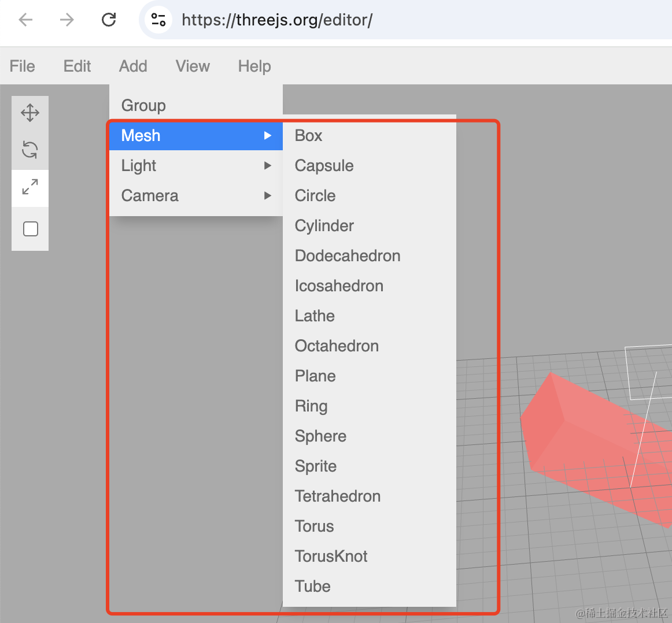Add a Tube mesh
The image size is (672, 623).
(x=370, y=586)
